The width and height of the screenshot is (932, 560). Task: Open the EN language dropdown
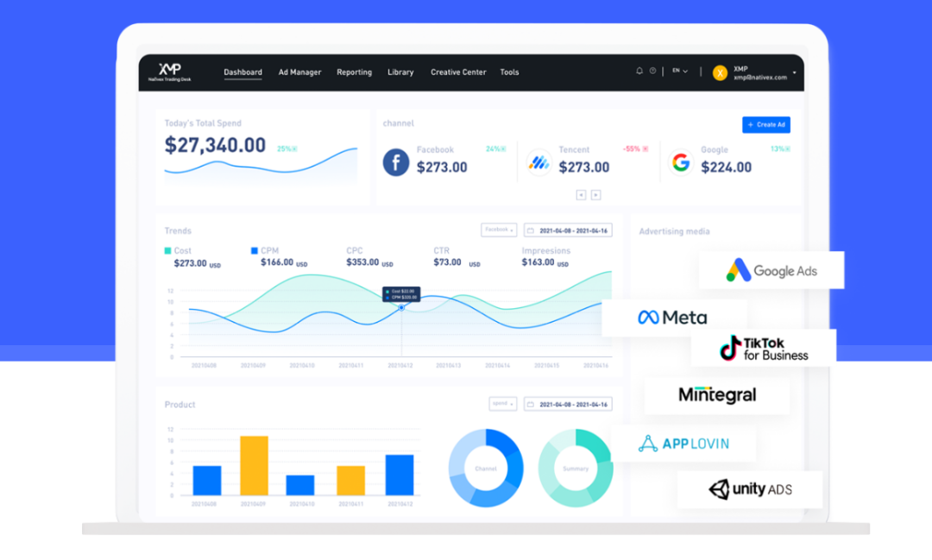click(x=680, y=72)
